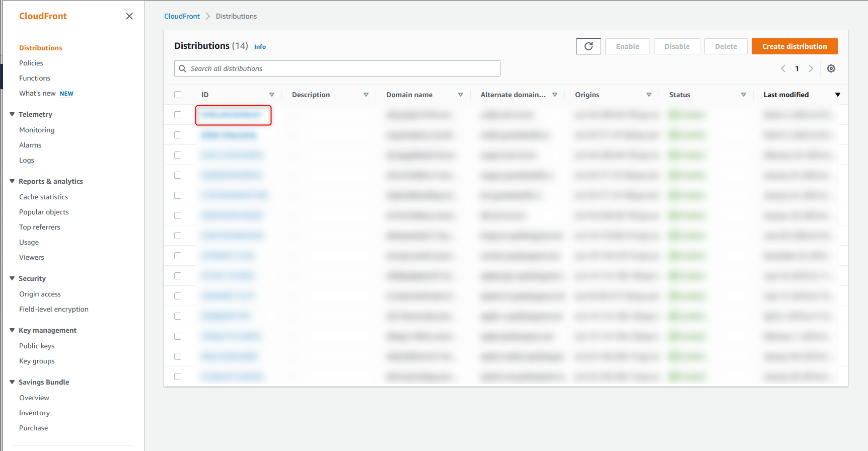Open Savings Bundle Overview
This screenshot has height=451, width=868.
pos(34,398)
